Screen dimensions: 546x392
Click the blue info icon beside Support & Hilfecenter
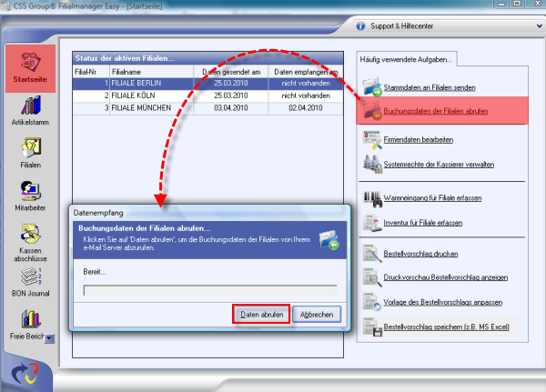(x=360, y=26)
